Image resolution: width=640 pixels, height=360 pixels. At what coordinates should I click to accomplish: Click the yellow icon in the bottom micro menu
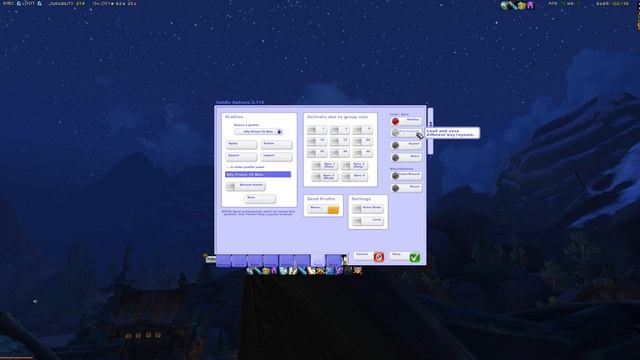coord(266,270)
